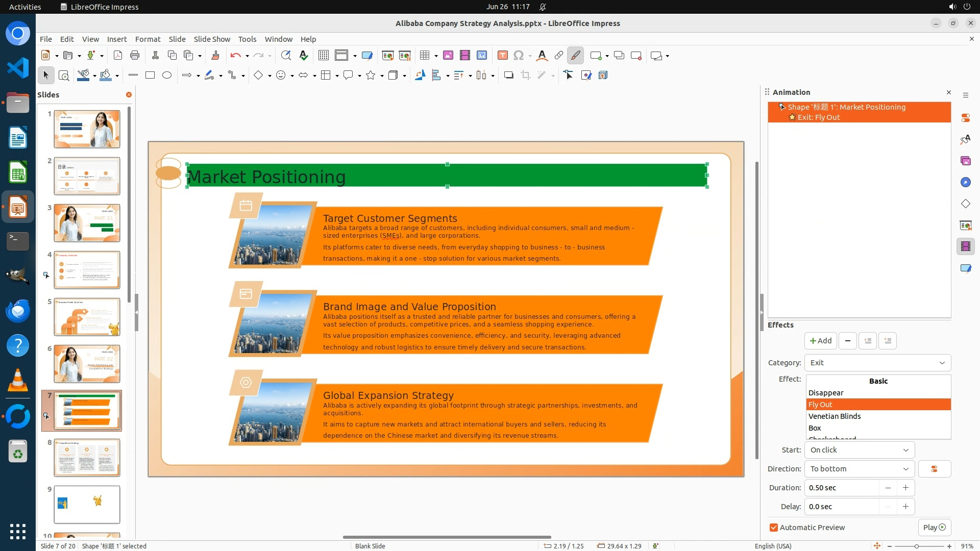Click the Toggle Shadow icon
980x551 pixels.
pos(508,76)
